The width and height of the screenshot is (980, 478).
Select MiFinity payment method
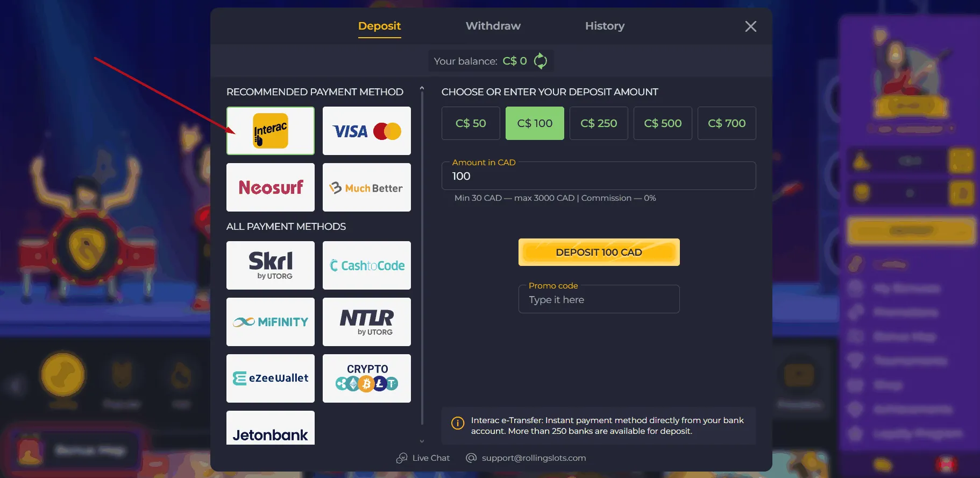(x=271, y=322)
